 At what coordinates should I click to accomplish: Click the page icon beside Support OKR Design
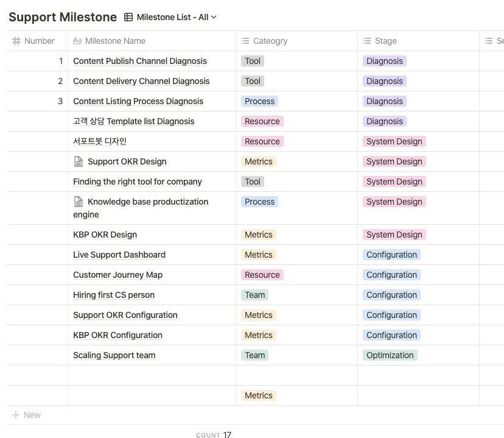click(x=78, y=161)
